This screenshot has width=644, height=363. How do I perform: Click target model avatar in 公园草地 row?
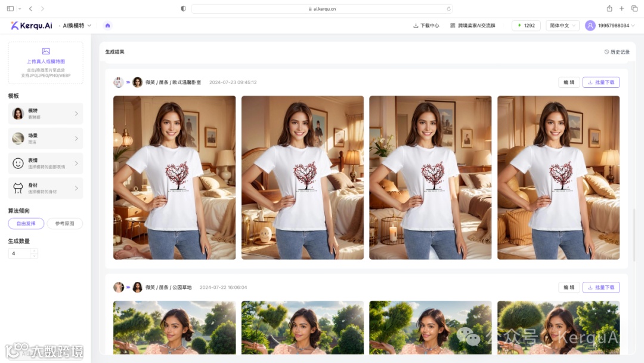[137, 287]
